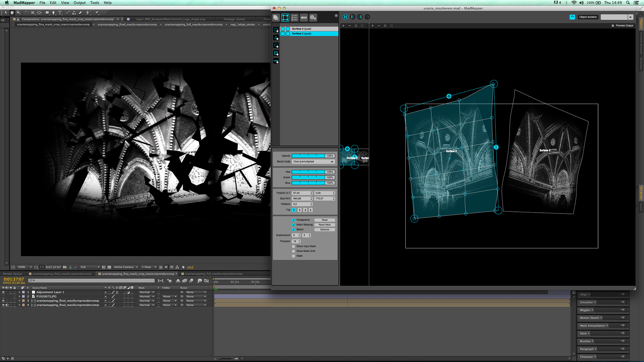Open the gears preferences tab icon
Screen dimensions: 644x362
coord(313,17)
